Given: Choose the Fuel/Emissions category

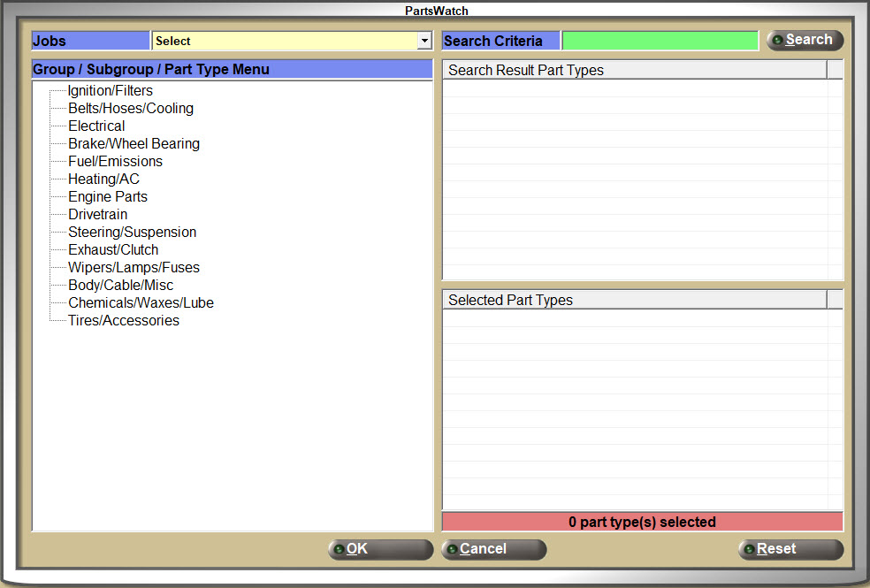Looking at the screenshot, I should (x=115, y=162).
